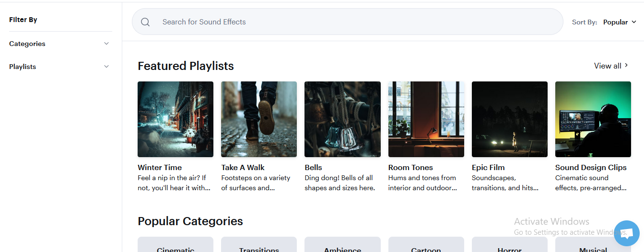The height and width of the screenshot is (252, 644).
Task: Click the Room Tones title
Action: (410, 167)
